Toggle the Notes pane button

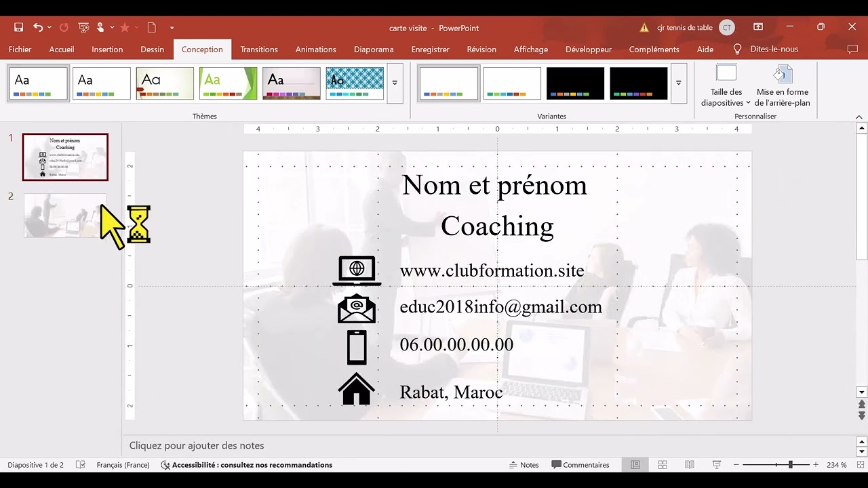(524, 465)
